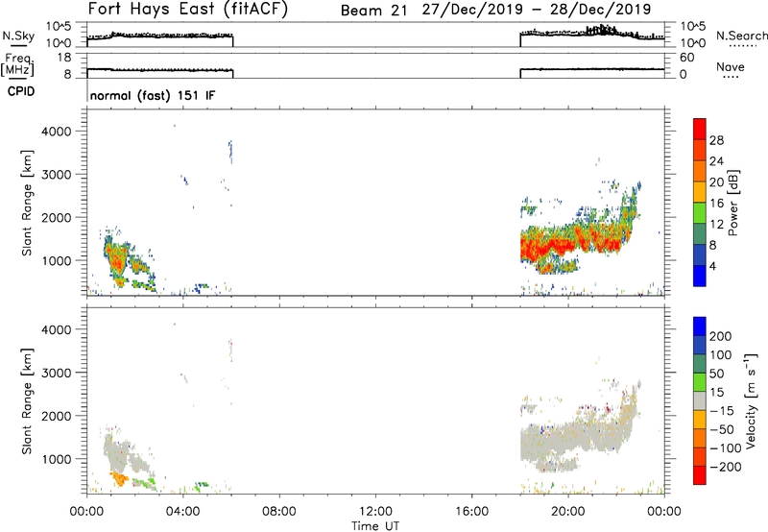The image size is (768, 532).
Task: Click the 'CPID' row label
Action: [21, 91]
